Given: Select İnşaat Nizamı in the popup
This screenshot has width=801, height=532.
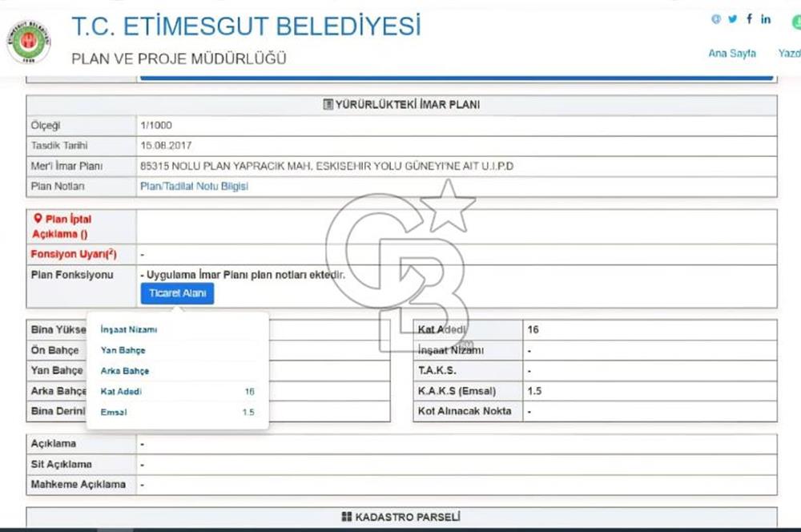Looking at the screenshot, I should point(129,329).
